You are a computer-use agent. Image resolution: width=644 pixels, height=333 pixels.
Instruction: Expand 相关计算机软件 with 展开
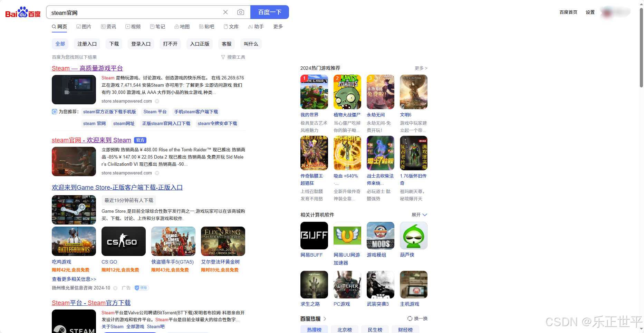tap(419, 215)
